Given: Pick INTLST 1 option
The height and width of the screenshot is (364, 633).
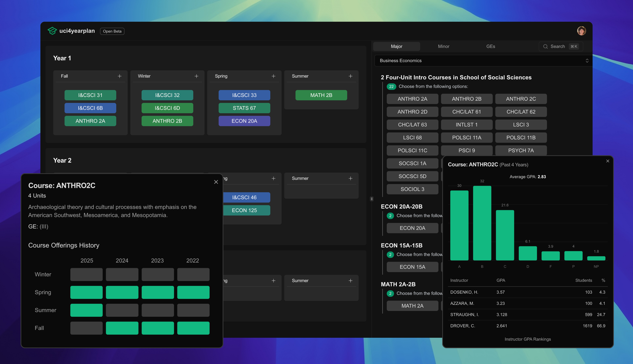Looking at the screenshot, I should click(467, 124).
